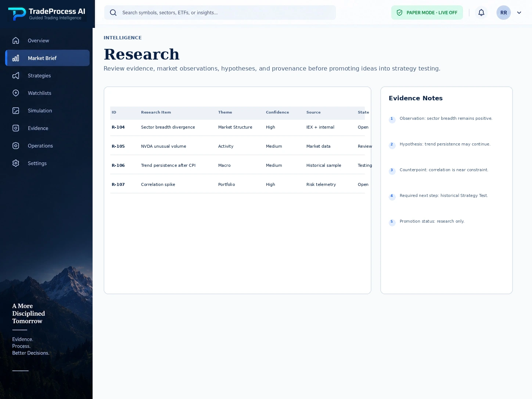Click note 5 promotion status
Screen dimensions: 532x399
tap(432, 221)
